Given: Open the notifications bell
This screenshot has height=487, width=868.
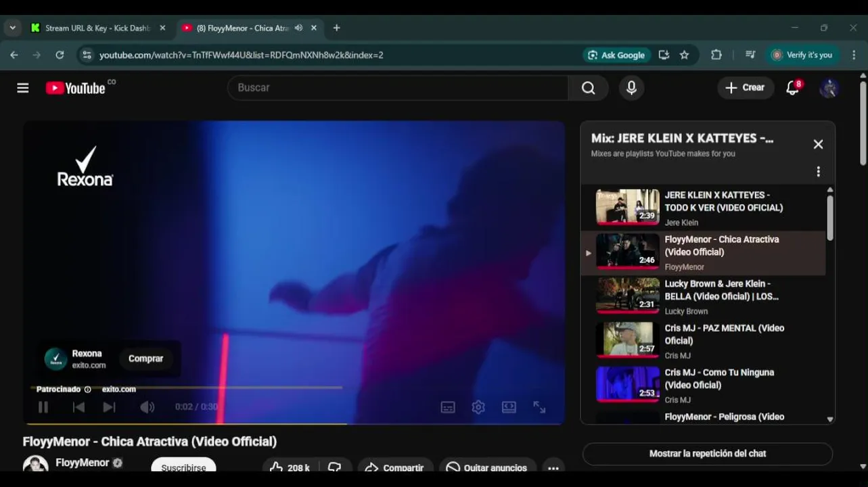Looking at the screenshot, I should click(793, 88).
